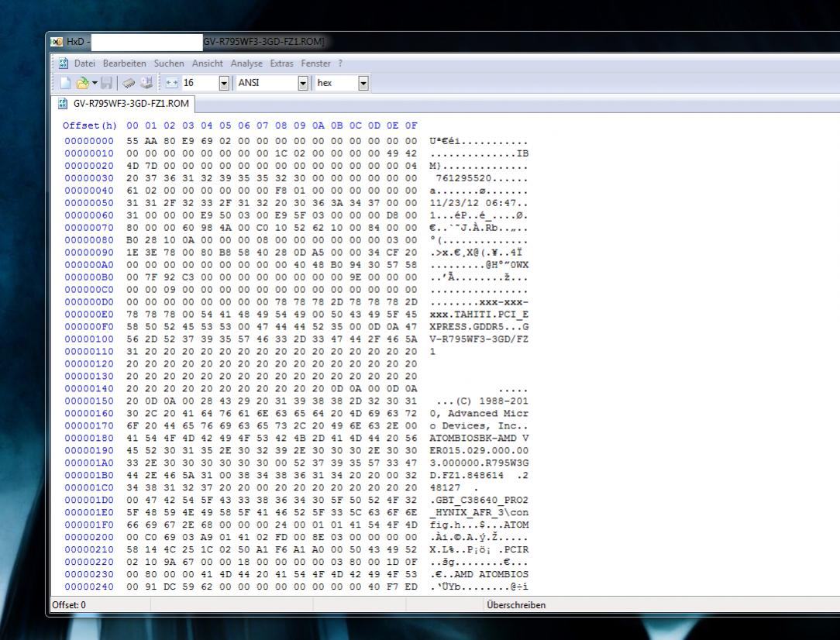The height and width of the screenshot is (640, 840).
Task: Click ASCII text '.GBT_C38640_PRO2'
Action: 479,501
